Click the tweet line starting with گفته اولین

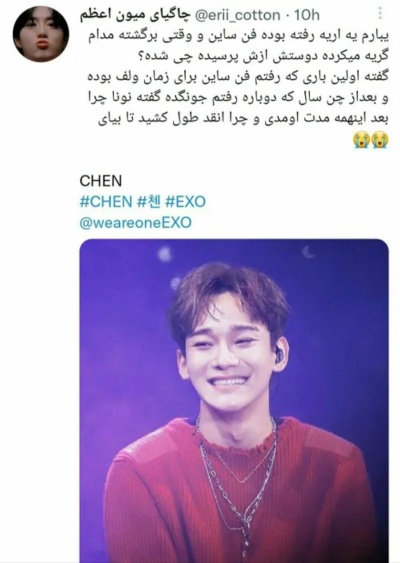(x=238, y=78)
